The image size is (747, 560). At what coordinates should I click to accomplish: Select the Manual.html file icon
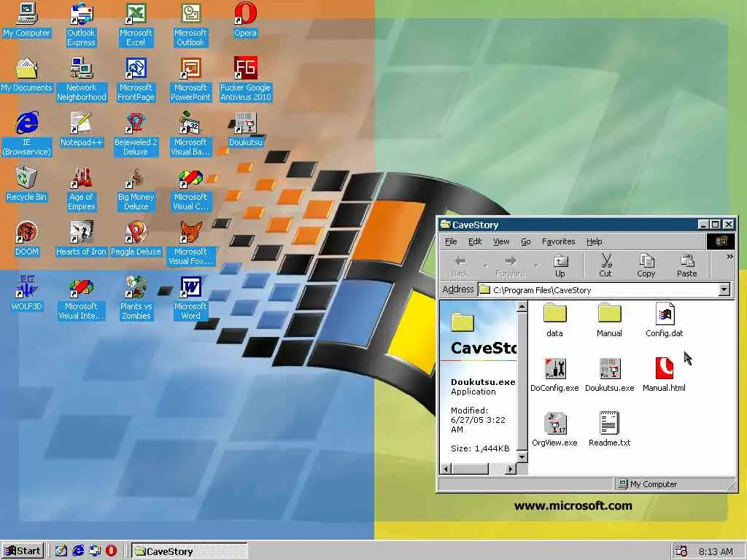664,376
